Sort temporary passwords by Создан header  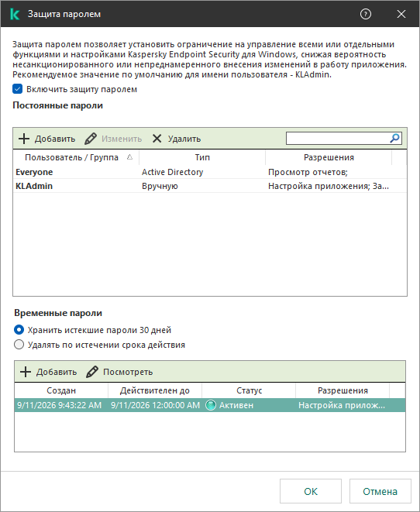click(61, 390)
